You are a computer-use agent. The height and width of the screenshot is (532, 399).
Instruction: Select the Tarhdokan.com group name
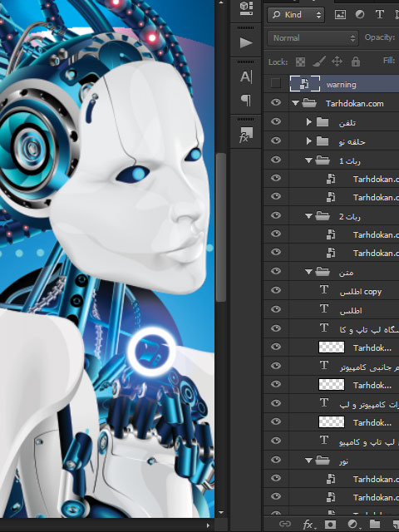(355, 104)
